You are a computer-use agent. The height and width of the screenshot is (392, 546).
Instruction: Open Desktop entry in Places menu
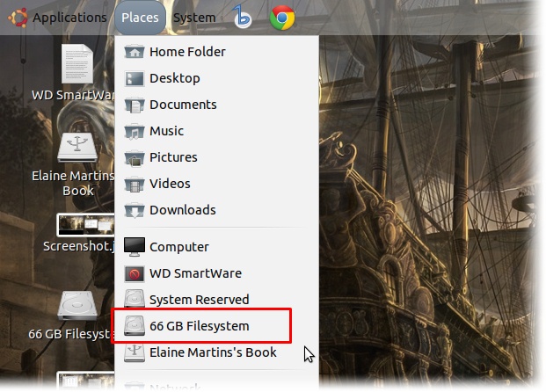point(216,78)
